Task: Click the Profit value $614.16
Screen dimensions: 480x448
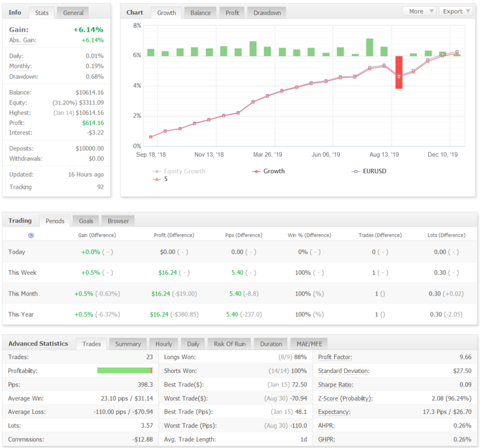Action: click(93, 123)
